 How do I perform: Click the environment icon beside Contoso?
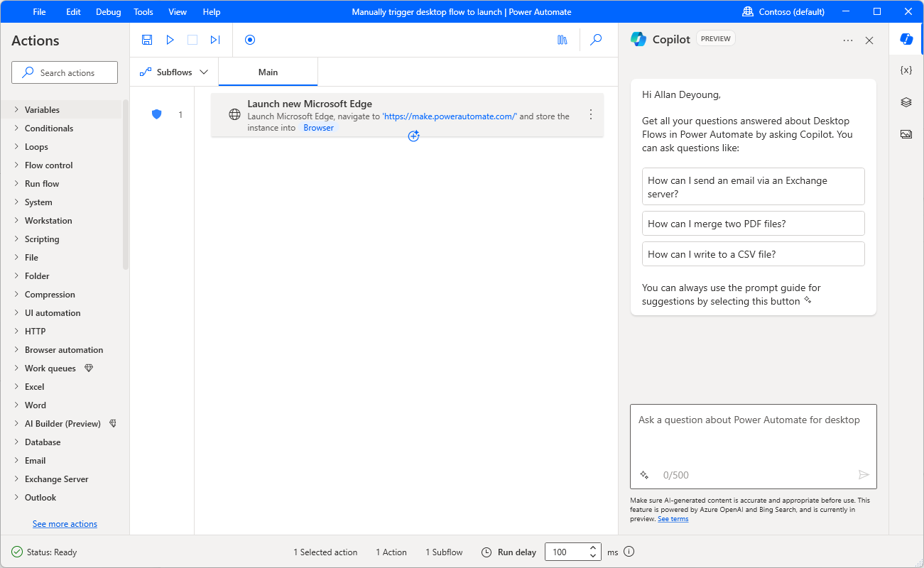(748, 11)
